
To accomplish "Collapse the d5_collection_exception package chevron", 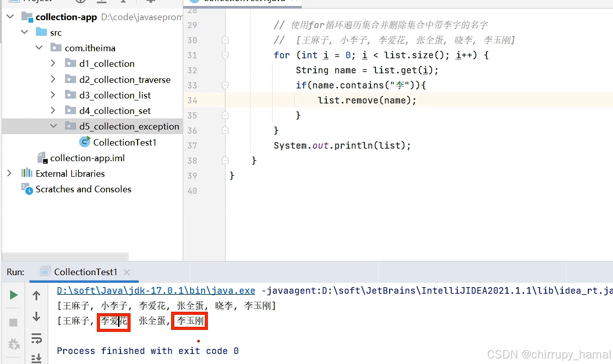I will tap(53, 127).
